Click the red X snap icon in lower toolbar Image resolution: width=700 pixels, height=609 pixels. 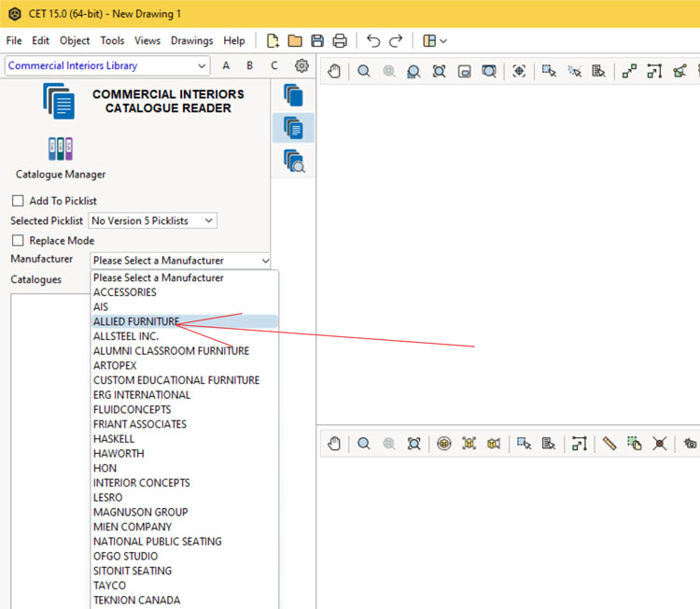(x=659, y=444)
